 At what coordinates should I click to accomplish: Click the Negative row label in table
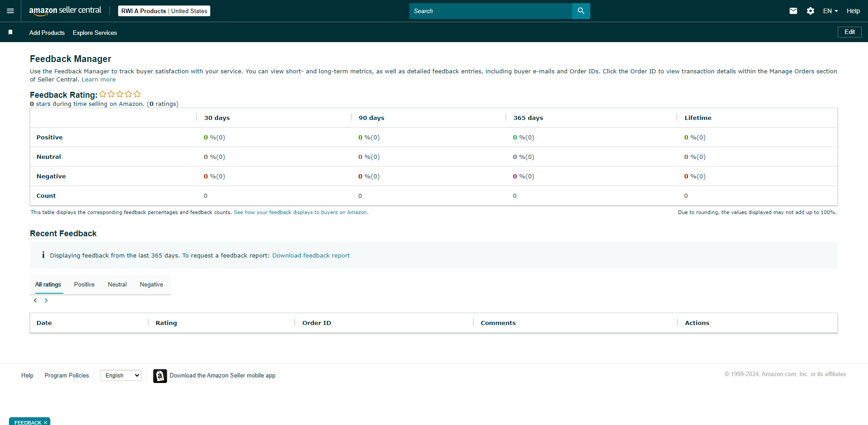coord(51,176)
